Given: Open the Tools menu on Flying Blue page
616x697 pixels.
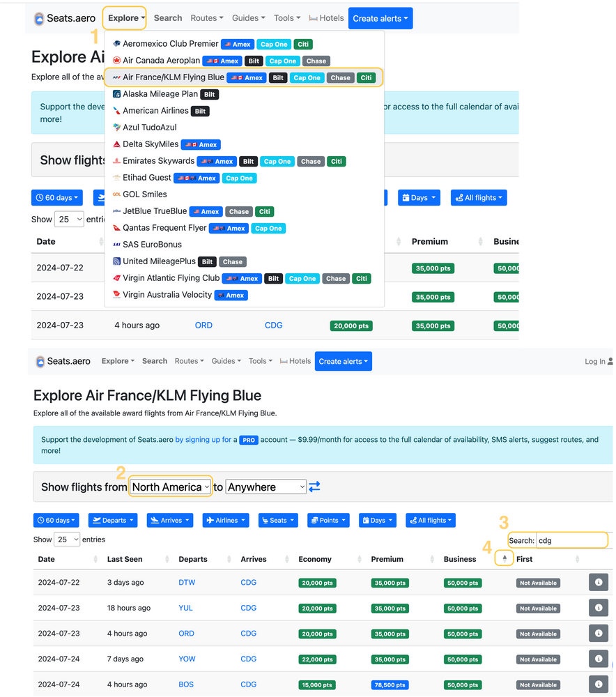Looking at the screenshot, I should pyautogui.click(x=261, y=361).
